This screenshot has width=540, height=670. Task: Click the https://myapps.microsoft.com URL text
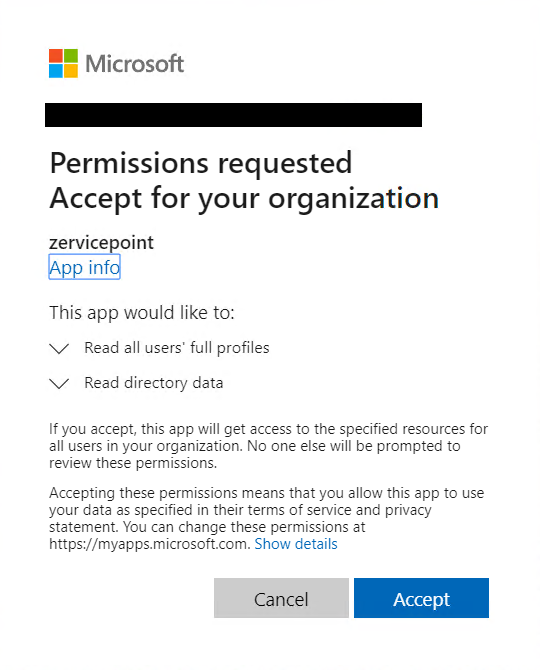(x=149, y=544)
